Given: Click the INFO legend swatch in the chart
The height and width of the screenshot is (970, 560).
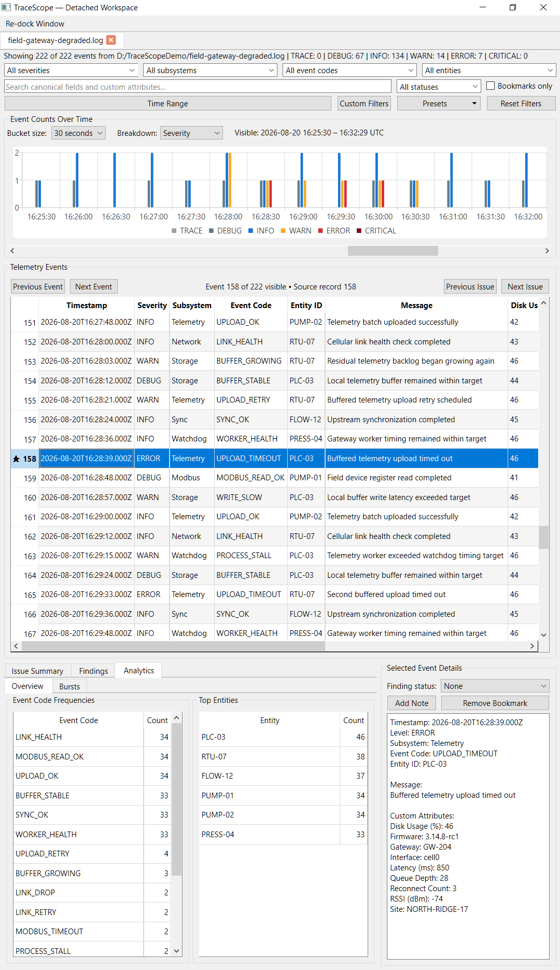Looking at the screenshot, I should pos(251,231).
